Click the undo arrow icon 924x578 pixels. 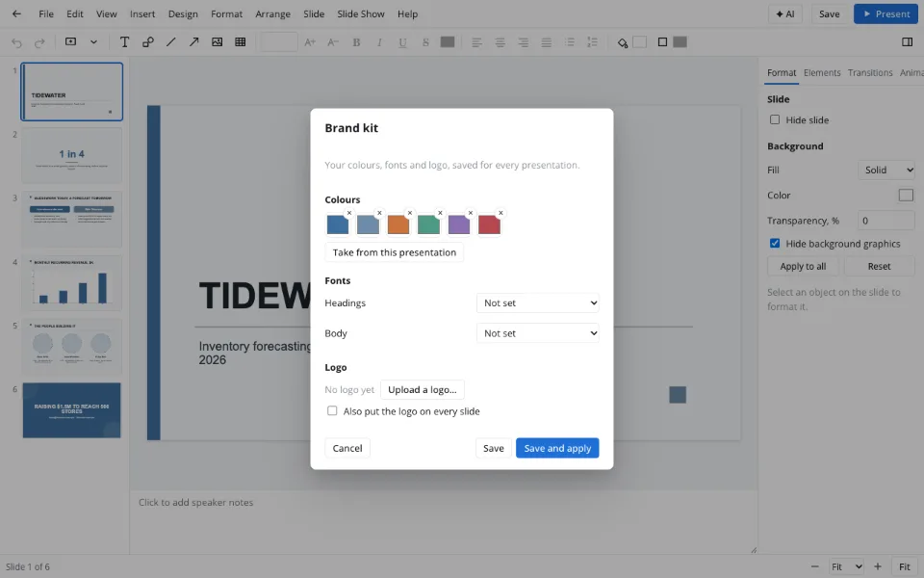[x=16, y=42]
